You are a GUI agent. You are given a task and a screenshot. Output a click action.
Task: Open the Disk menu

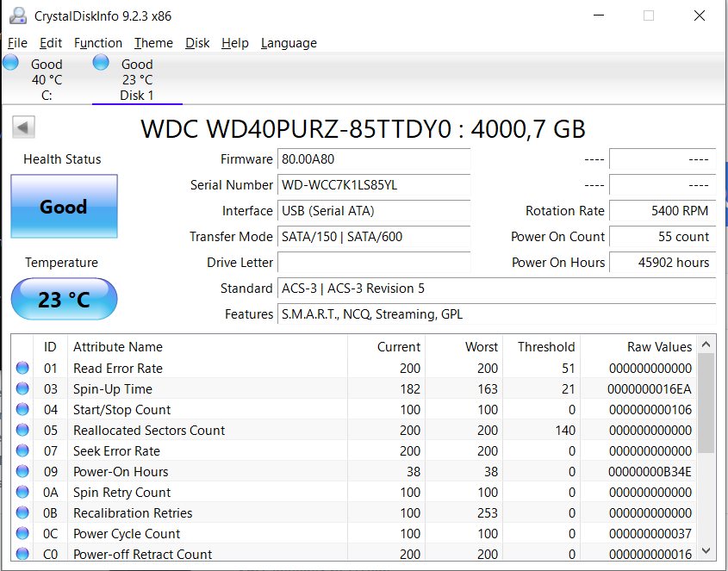197,43
